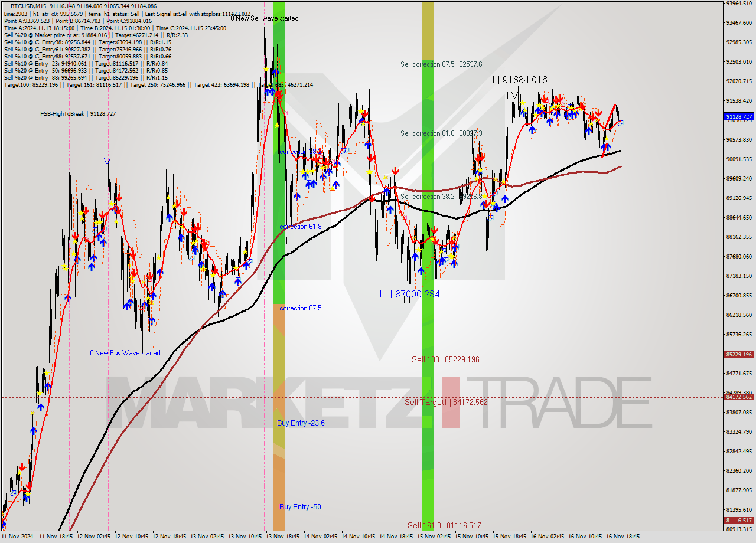Click the 90573.830 price axis label
756x543 pixels.
pyautogui.click(x=739, y=139)
